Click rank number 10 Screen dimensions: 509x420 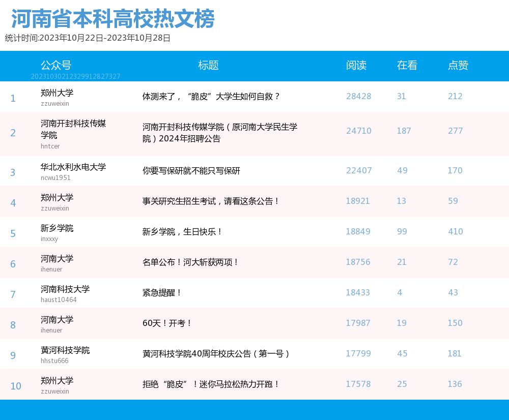click(x=16, y=386)
